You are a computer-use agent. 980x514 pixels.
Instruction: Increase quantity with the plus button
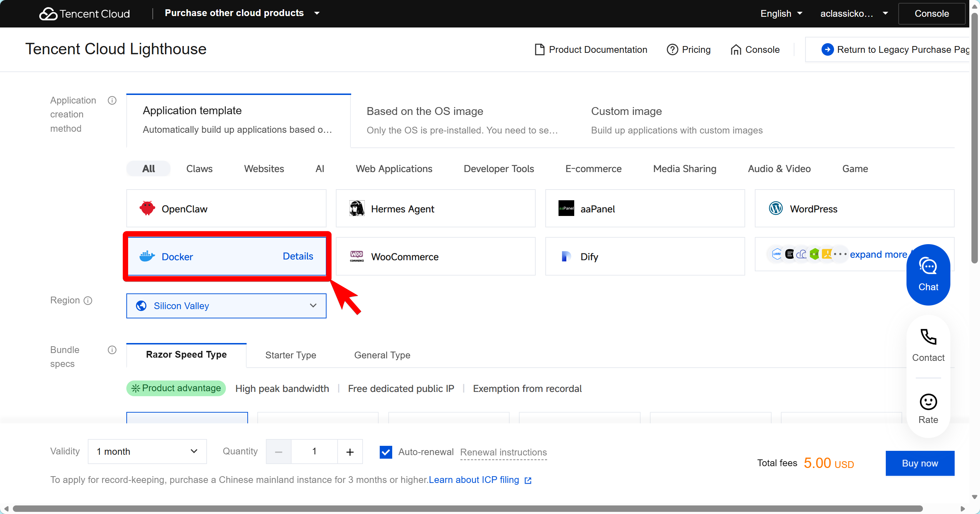coord(350,452)
